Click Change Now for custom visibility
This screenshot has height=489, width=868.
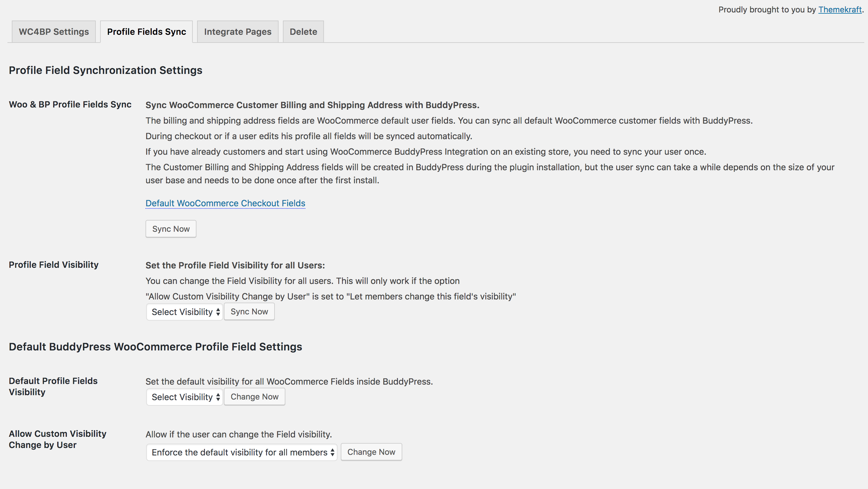[x=371, y=452]
